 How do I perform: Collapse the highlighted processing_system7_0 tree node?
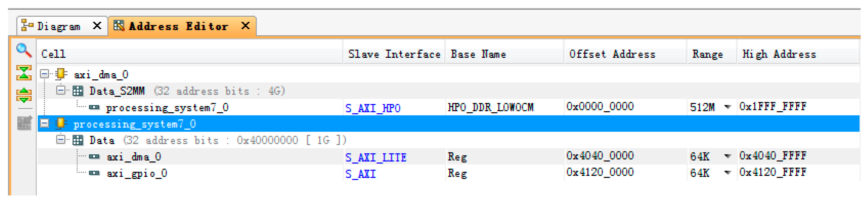tap(44, 123)
